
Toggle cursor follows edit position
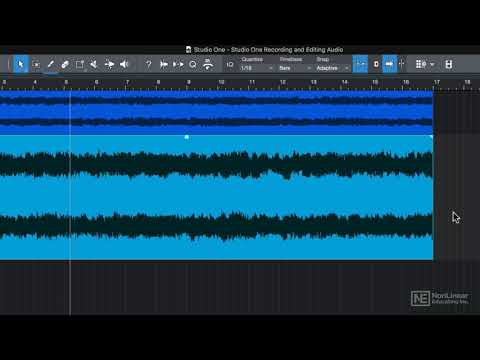[402, 64]
